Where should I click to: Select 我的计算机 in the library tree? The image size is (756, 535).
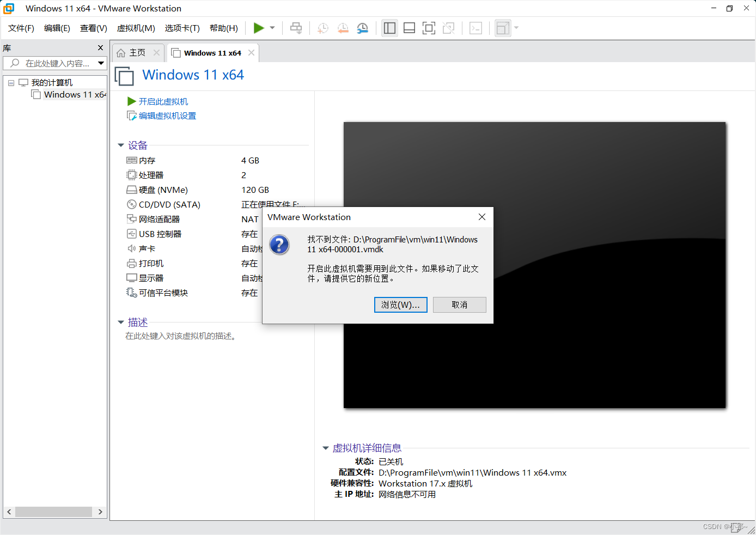52,83
